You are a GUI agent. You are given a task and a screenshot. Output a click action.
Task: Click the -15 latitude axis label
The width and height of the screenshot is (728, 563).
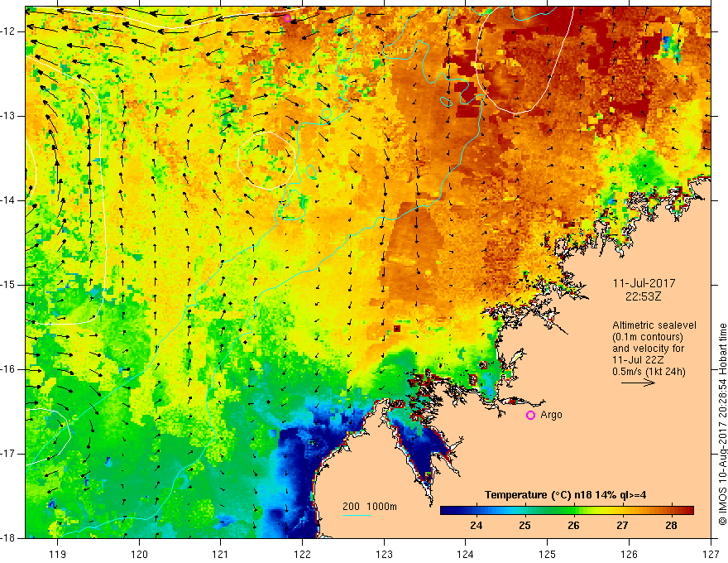click(x=8, y=285)
